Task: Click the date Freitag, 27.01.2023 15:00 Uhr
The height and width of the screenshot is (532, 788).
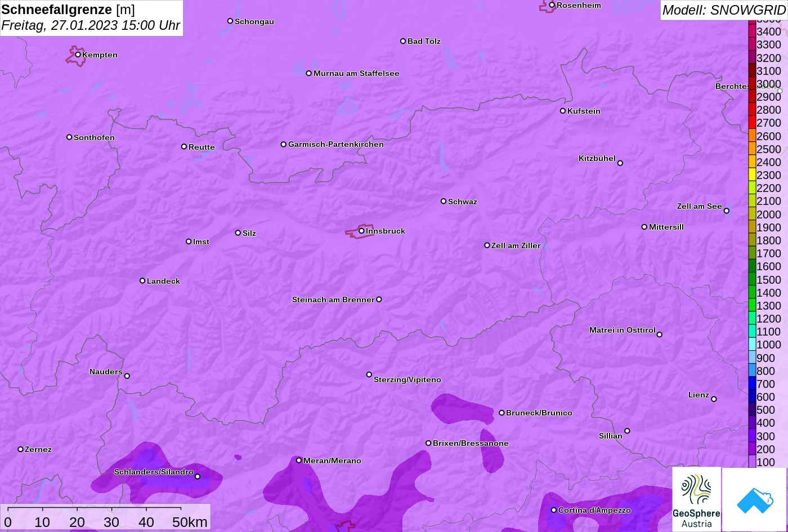Action: [91, 25]
